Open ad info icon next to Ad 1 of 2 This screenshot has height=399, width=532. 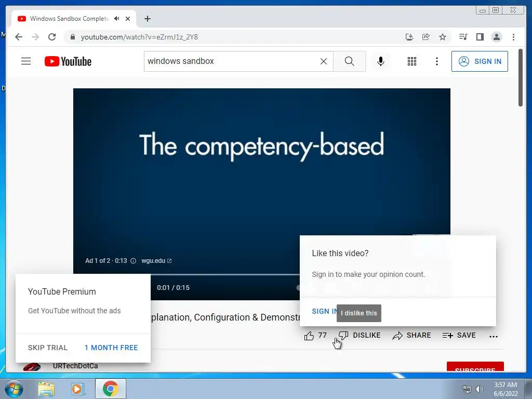134,261
